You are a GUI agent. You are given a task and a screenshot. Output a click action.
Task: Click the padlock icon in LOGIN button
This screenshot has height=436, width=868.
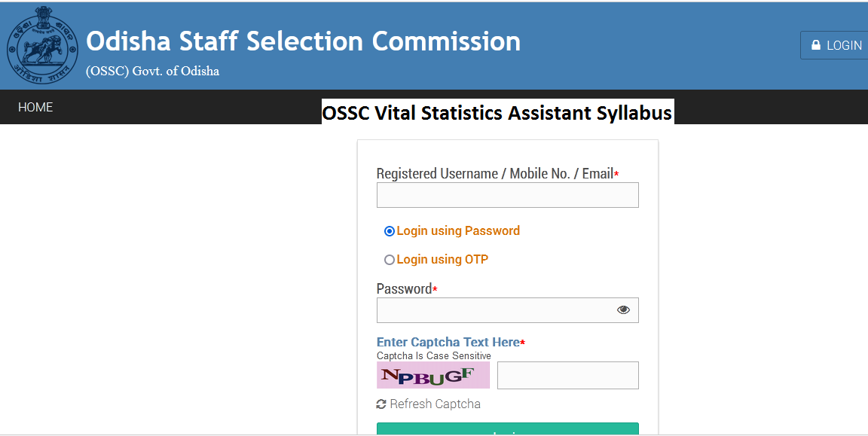point(815,44)
